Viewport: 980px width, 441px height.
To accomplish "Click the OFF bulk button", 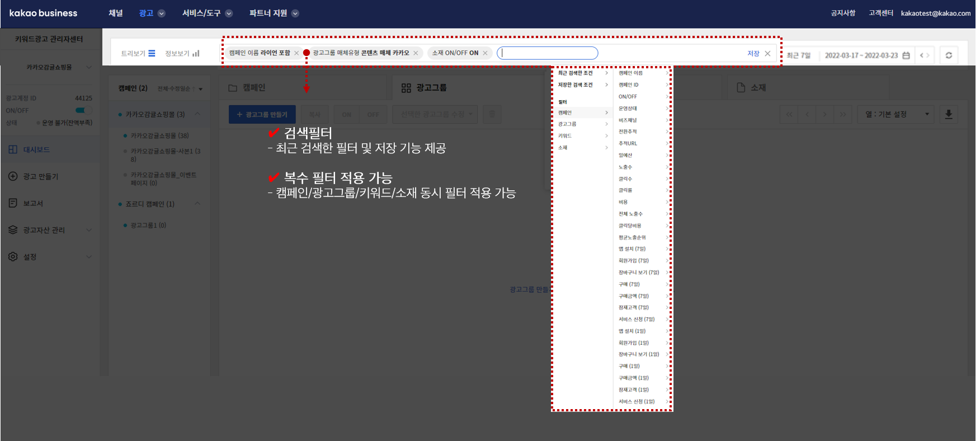I will coord(373,114).
